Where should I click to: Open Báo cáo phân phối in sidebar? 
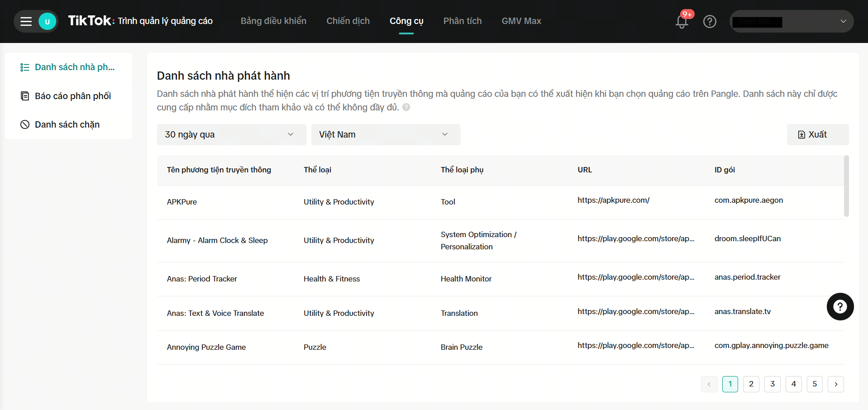click(x=68, y=96)
